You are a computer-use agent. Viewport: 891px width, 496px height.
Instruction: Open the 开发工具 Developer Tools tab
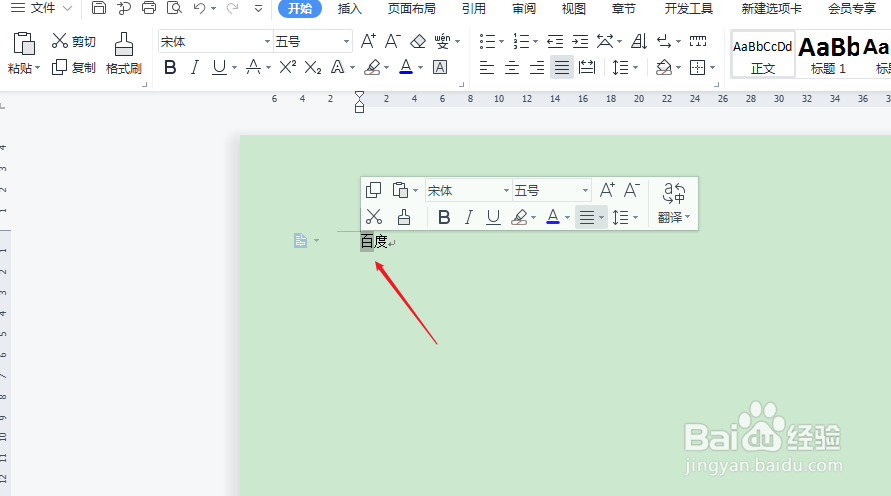[x=689, y=9]
